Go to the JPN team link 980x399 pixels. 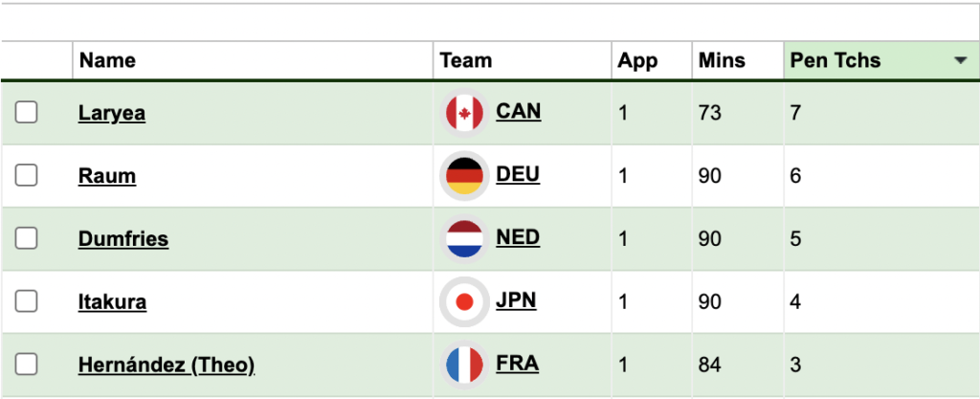pyautogui.click(x=516, y=301)
